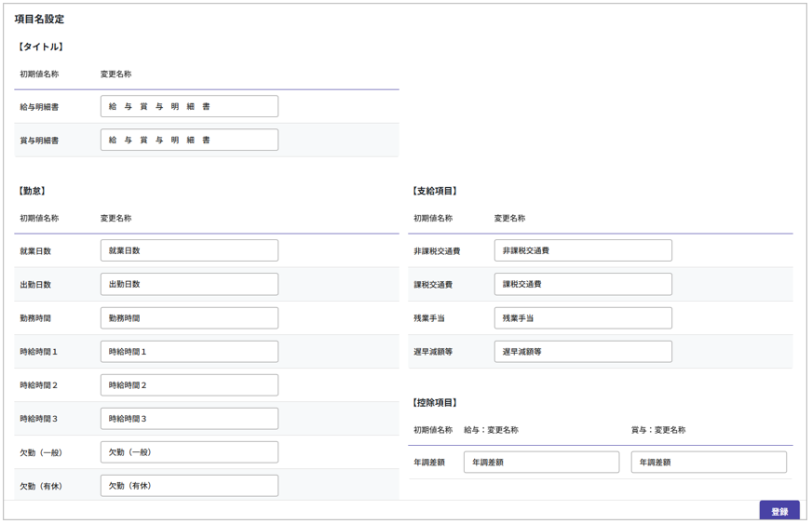Click the 項目名設定 page title

(x=39, y=19)
